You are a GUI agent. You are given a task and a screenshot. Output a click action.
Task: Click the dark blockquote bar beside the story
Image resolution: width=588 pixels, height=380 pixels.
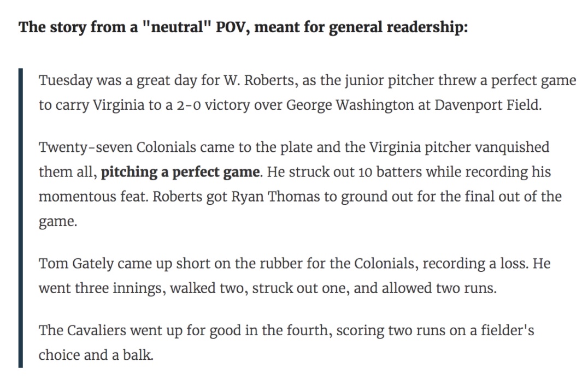[21, 218]
